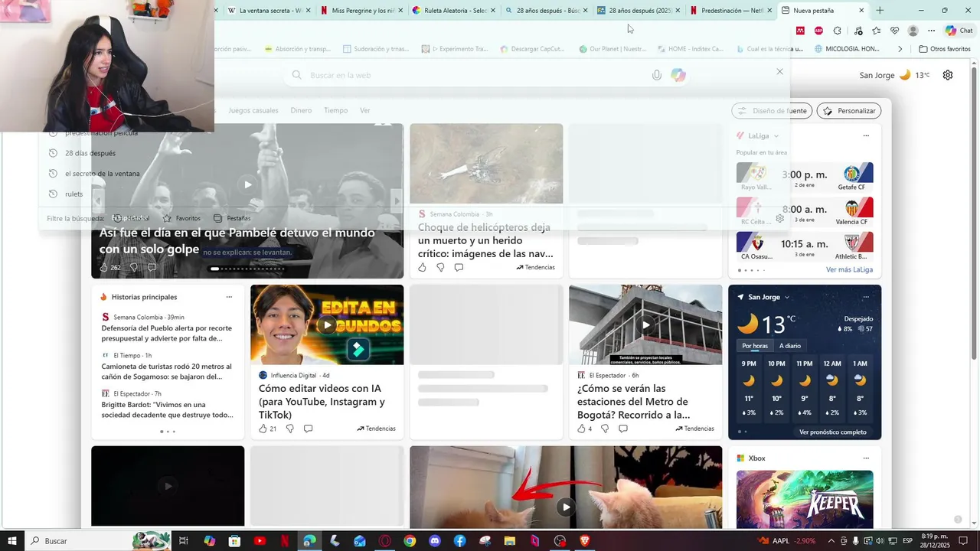
Task: Click 'Ver pronóstico completo' weather link
Action: coord(833,432)
